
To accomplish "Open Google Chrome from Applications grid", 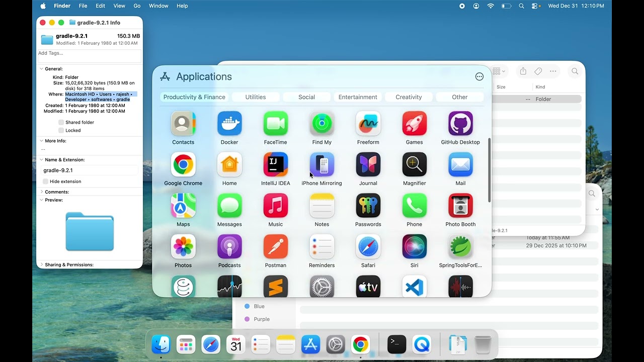I will tap(183, 165).
